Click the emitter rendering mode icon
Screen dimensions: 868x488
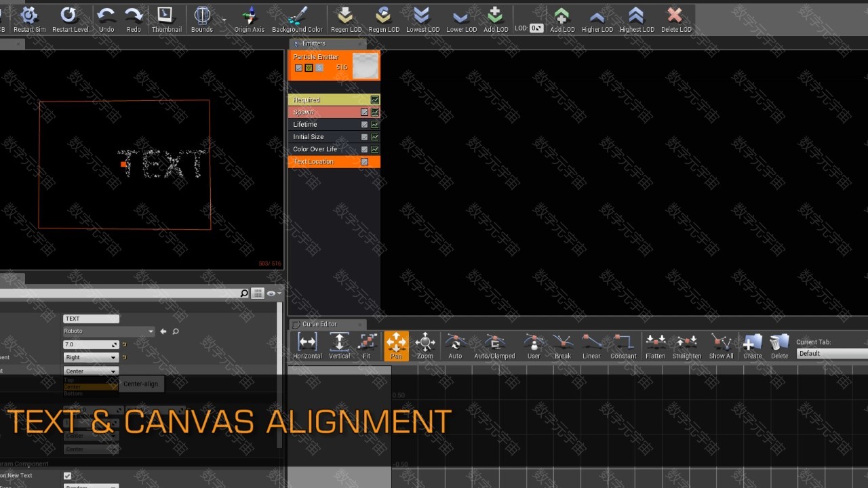(309, 68)
